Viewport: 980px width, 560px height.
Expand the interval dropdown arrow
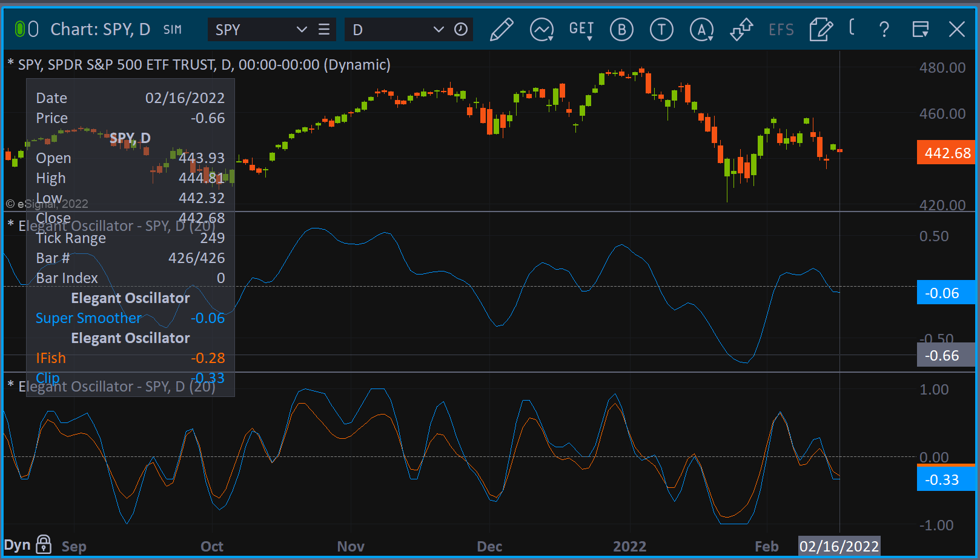click(439, 30)
